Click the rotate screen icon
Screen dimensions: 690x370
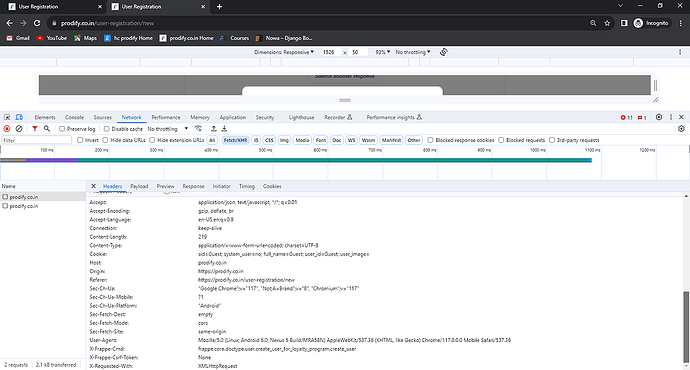(x=444, y=52)
